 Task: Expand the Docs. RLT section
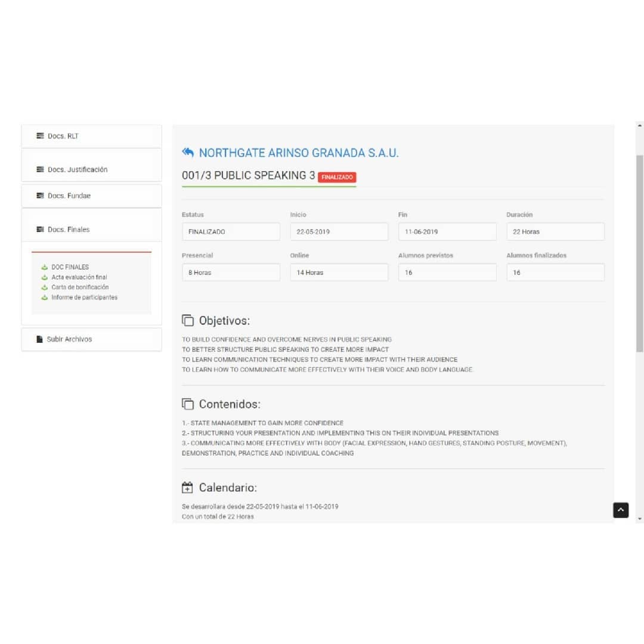click(92, 136)
